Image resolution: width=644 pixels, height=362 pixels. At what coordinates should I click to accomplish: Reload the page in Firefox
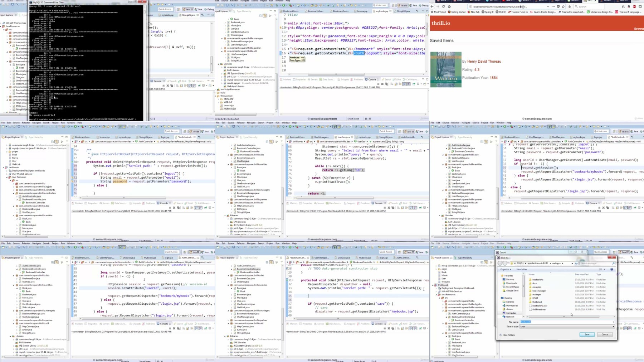pyautogui.click(x=444, y=6)
